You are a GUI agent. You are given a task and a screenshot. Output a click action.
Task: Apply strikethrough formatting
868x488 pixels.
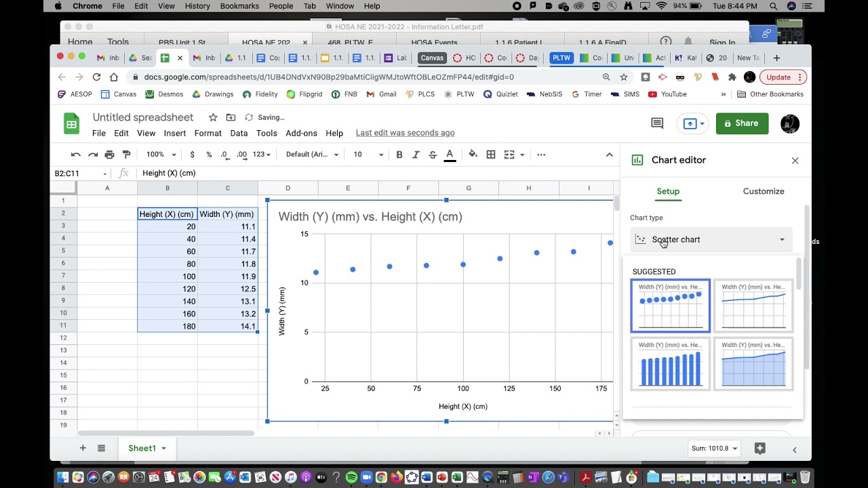[x=433, y=155]
